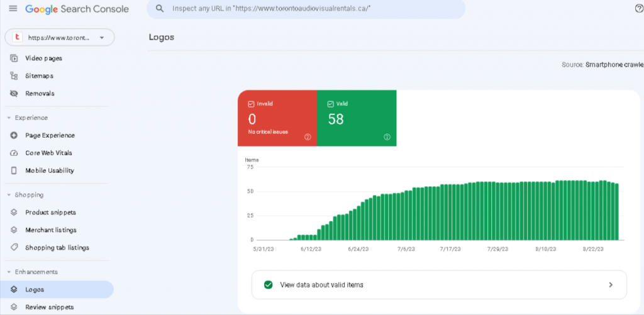Click the 58 valid count
This screenshot has height=315, width=644.
[336, 119]
